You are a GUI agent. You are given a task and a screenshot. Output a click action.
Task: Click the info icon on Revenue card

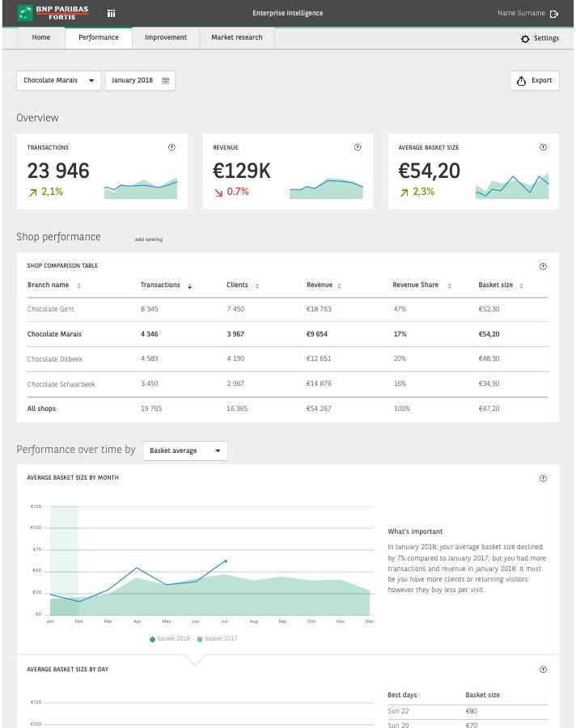tap(358, 147)
